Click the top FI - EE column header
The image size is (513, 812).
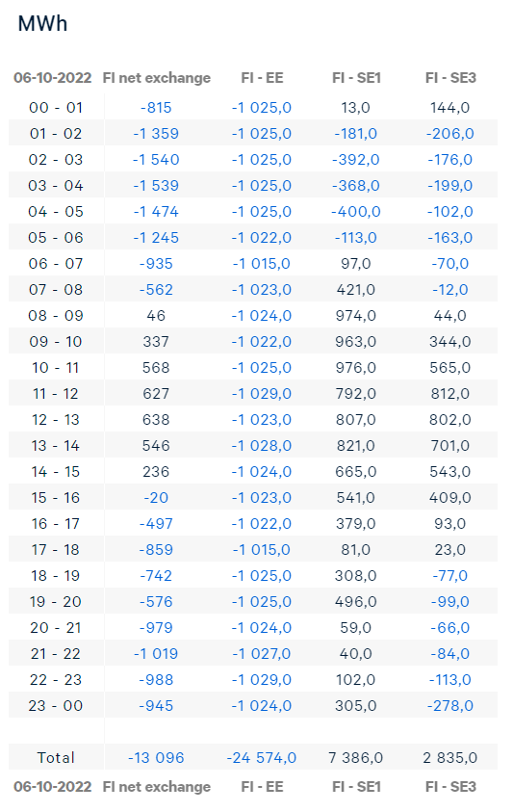pos(262,78)
